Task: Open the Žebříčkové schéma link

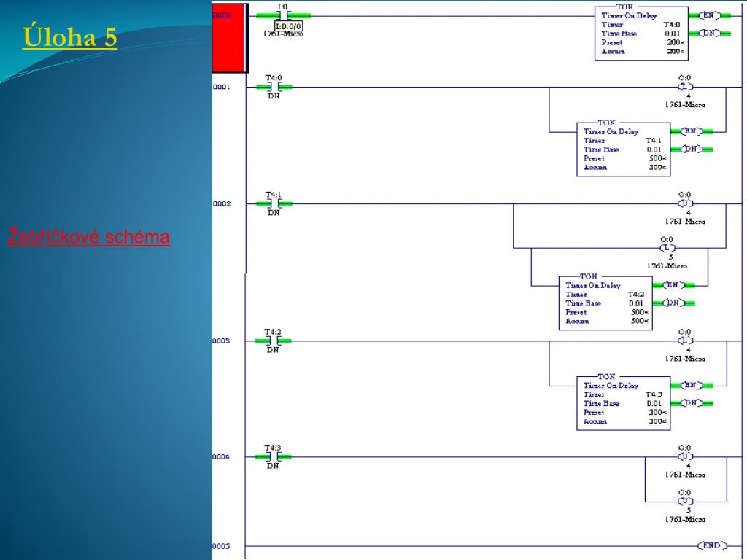Action: point(88,237)
